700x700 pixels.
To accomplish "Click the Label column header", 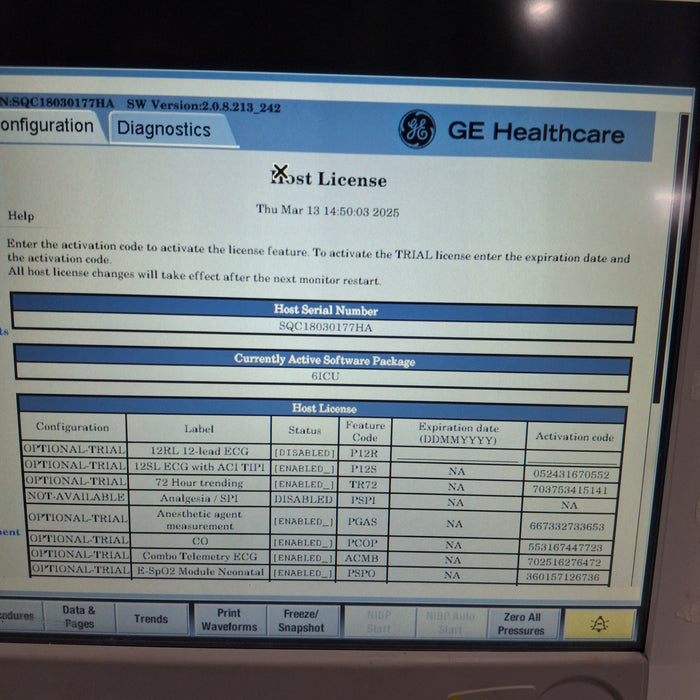I will tap(199, 429).
